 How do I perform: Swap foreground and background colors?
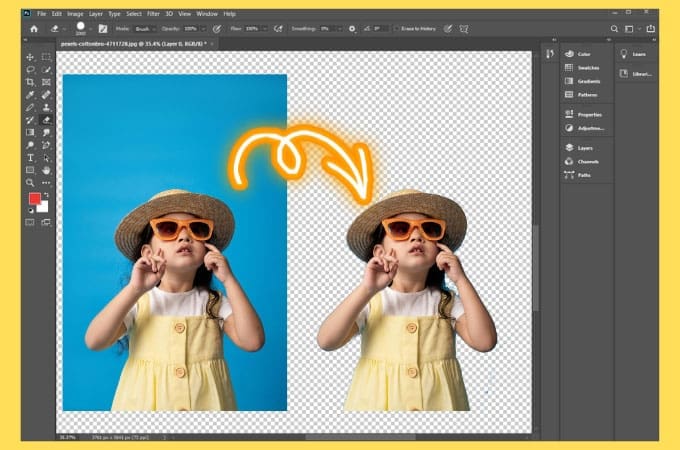tap(46, 193)
